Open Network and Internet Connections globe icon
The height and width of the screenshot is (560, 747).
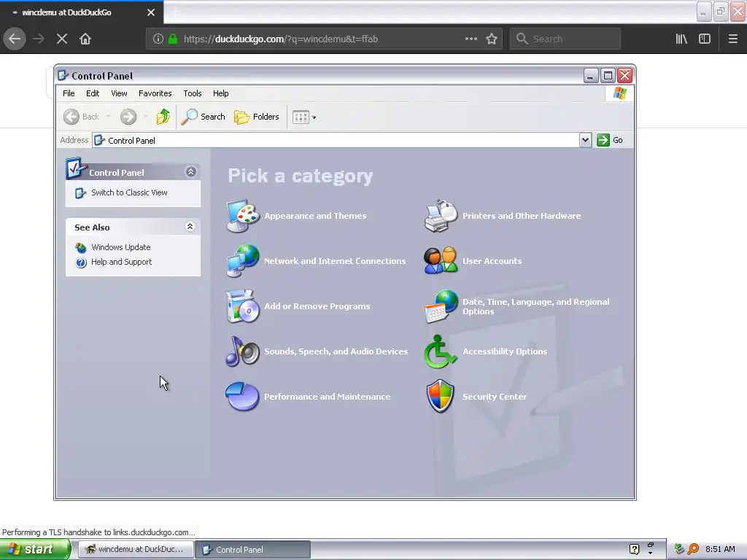[x=242, y=260]
